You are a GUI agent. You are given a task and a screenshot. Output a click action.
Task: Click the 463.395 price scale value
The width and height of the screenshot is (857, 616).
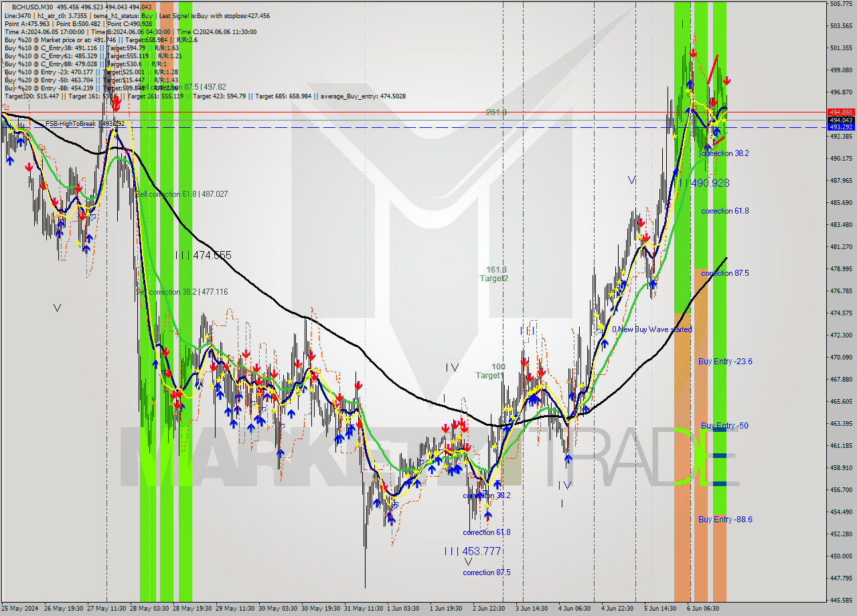click(x=840, y=423)
